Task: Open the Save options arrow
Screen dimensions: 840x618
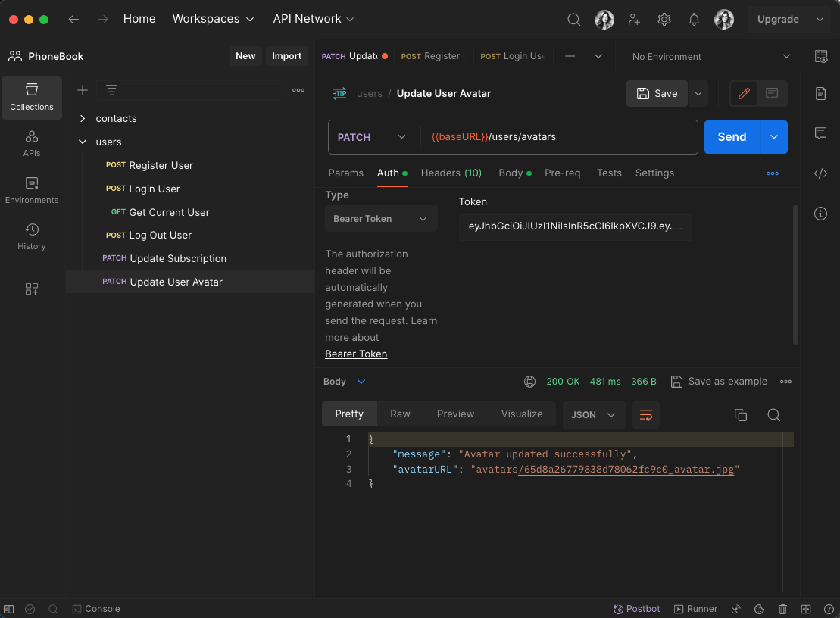Action: click(x=698, y=94)
